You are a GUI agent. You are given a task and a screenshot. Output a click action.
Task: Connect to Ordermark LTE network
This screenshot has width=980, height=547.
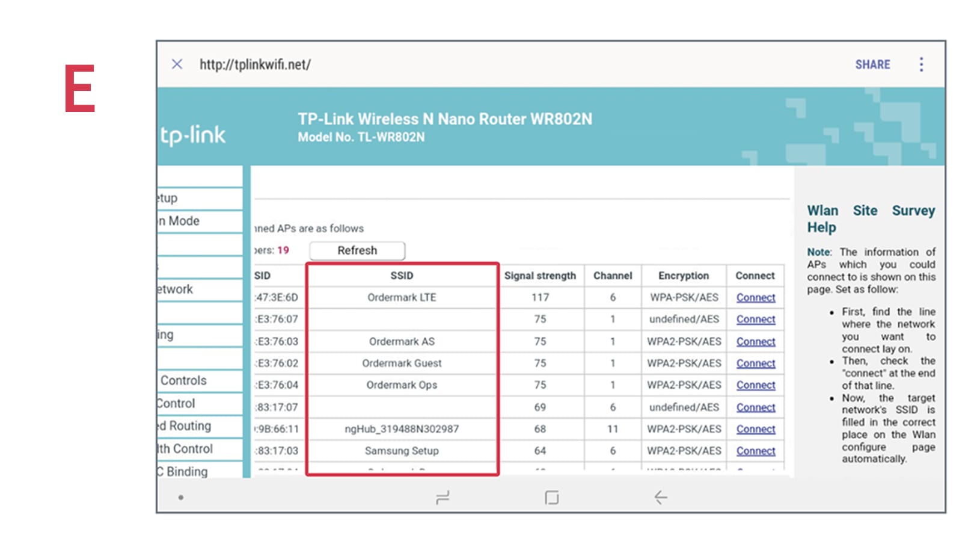click(756, 297)
